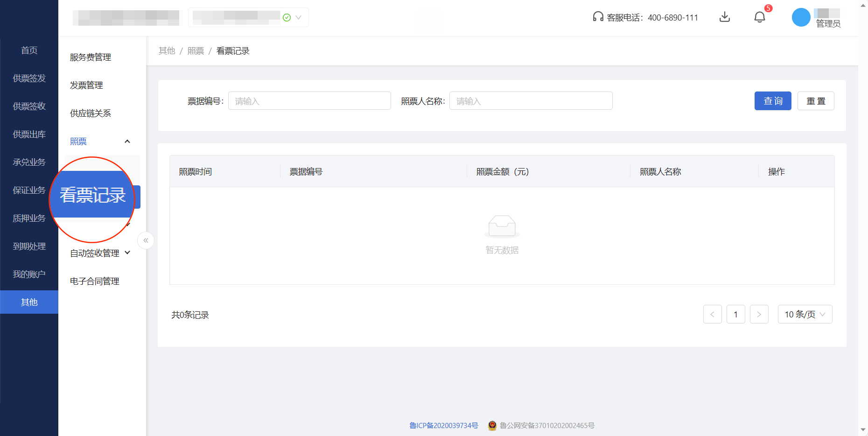This screenshot has height=436, width=868.
Task: Open the 10条/页 page size dropdown
Action: click(x=805, y=314)
